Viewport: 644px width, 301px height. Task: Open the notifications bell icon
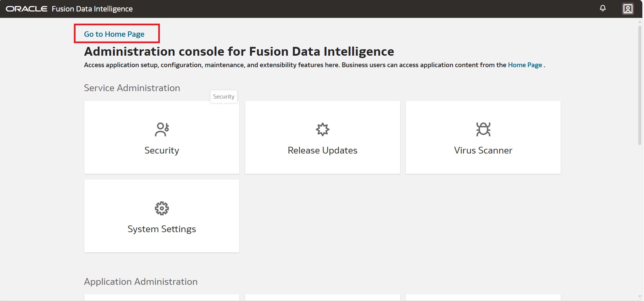click(x=603, y=8)
